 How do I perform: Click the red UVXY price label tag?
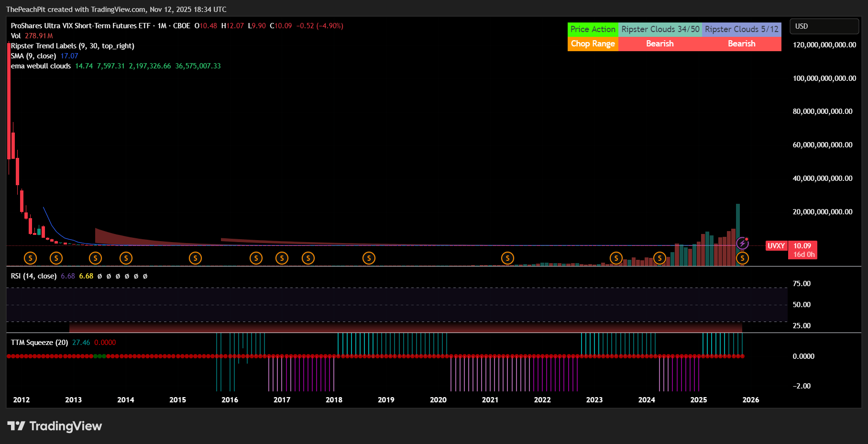[776, 246]
